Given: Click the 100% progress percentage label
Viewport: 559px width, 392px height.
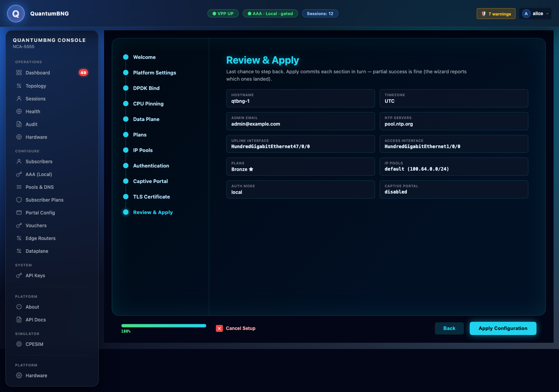Looking at the screenshot, I should click(x=126, y=332).
